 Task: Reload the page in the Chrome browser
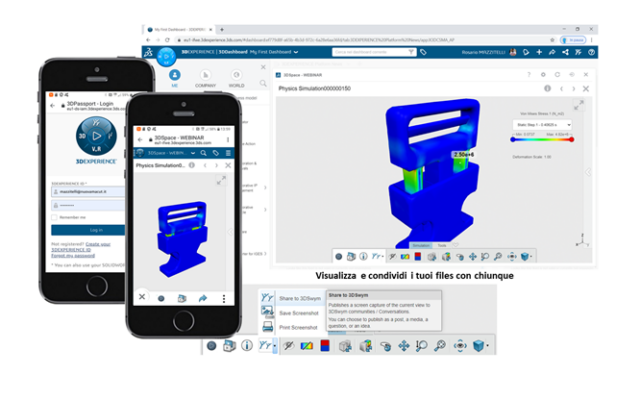[x=167, y=40]
